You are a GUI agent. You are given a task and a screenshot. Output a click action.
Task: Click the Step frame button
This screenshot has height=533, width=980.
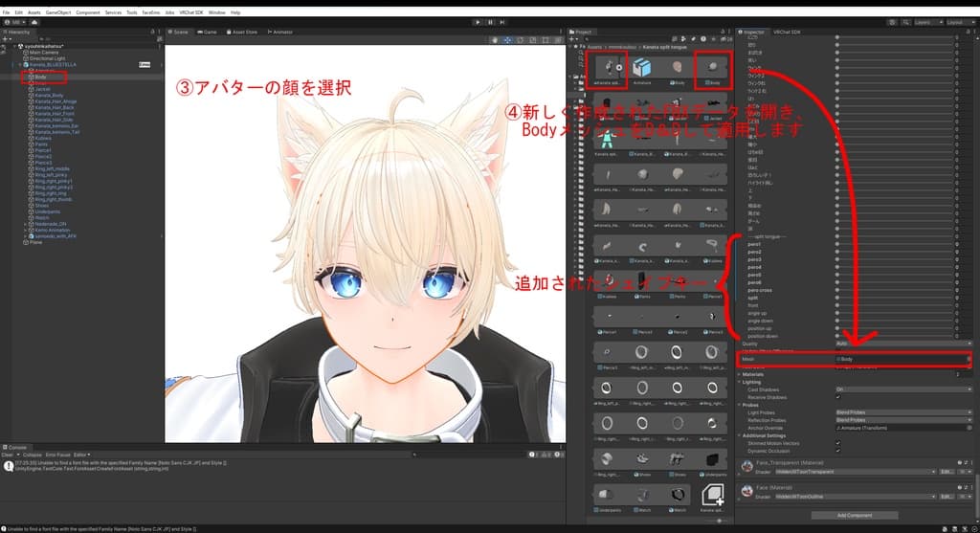[x=501, y=22]
